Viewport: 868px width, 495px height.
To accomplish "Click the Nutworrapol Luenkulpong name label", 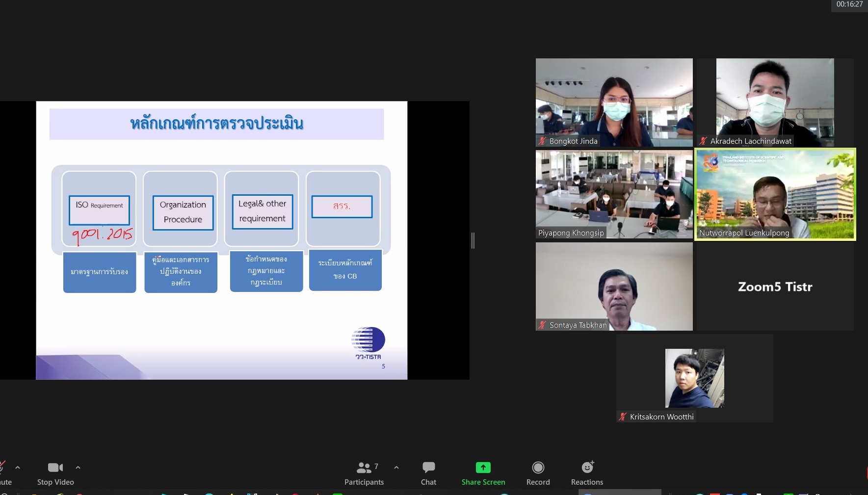I will [744, 233].
